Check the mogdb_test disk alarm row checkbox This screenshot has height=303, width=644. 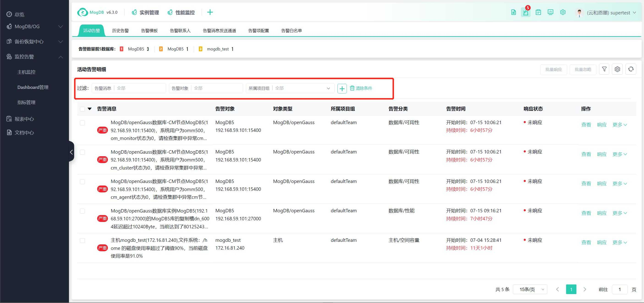pos(82,240)
